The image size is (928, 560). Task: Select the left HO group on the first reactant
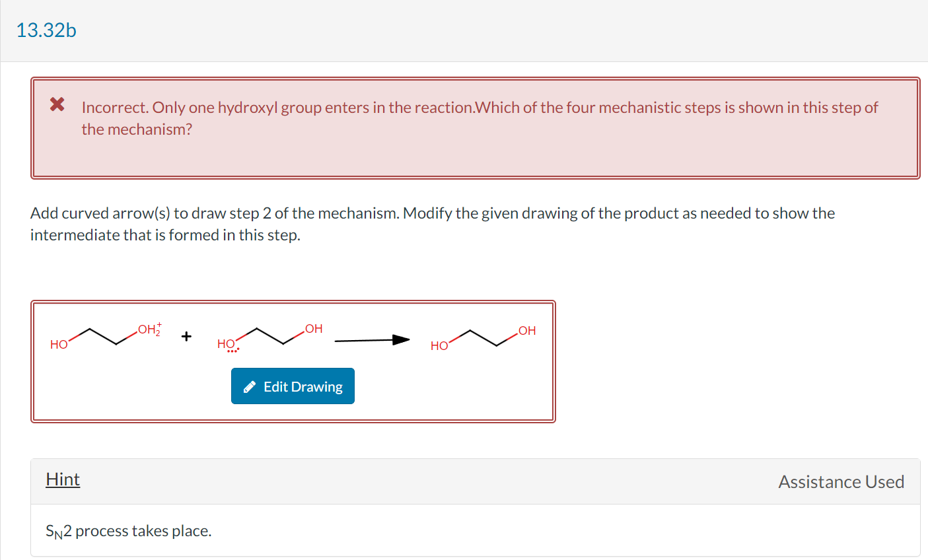pyautogui.click(x=57, y=344)
